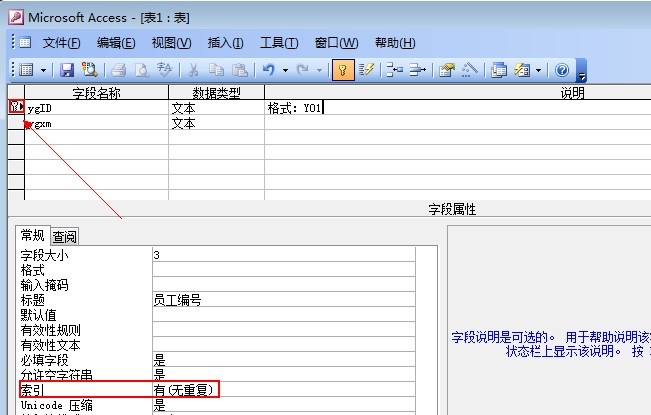Open the 窗口(W) menu
This screenshot has height=415, width=651.
336,42
